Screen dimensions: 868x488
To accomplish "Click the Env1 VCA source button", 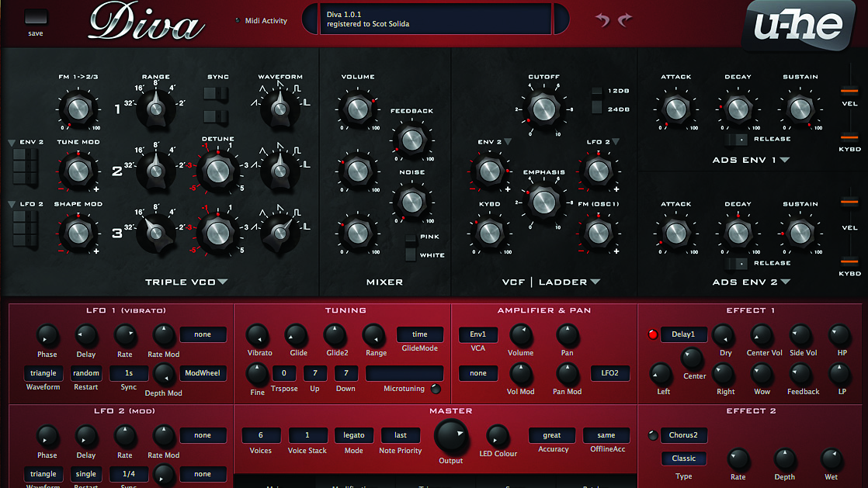I will 477,334.
